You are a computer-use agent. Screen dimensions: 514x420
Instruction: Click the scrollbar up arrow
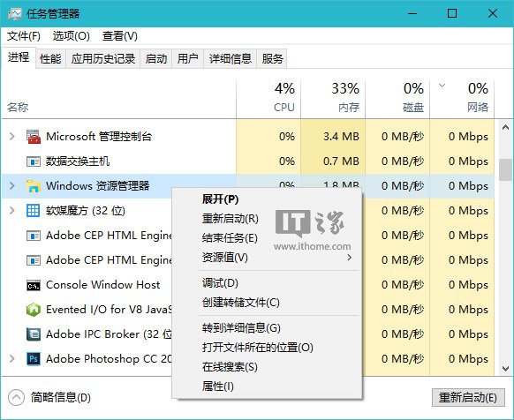(505, 127)
